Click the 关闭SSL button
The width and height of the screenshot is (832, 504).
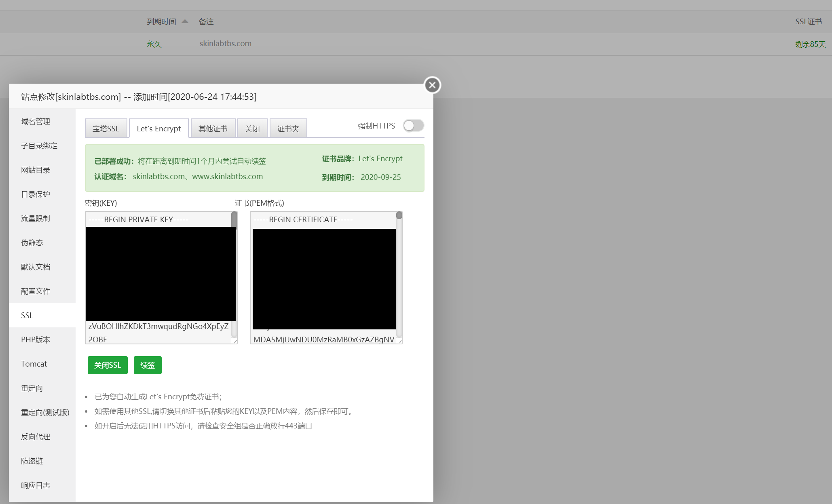(x=108, y=365)
